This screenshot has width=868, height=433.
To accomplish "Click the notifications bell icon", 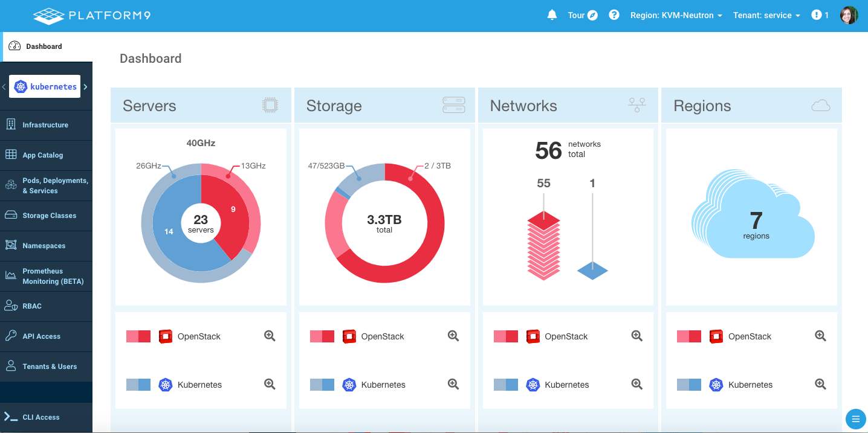I will pyautogui.click(x=552, y=15).
